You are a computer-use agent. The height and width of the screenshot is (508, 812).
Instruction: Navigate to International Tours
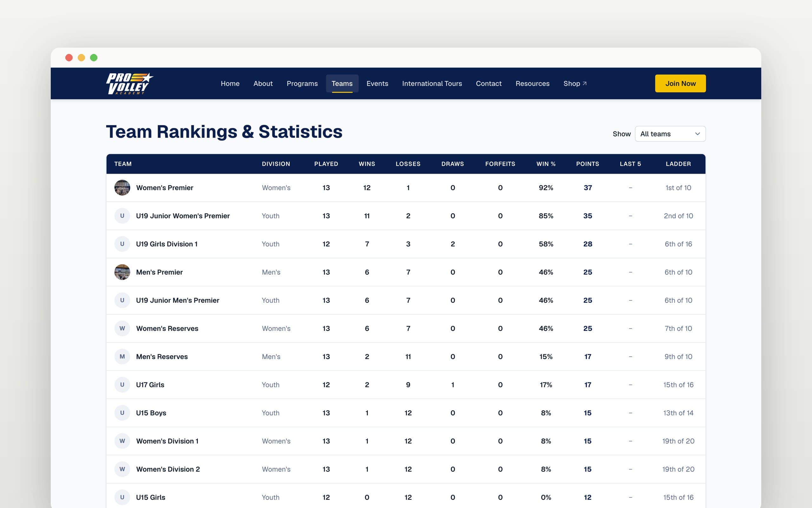(x=432, y=83)
